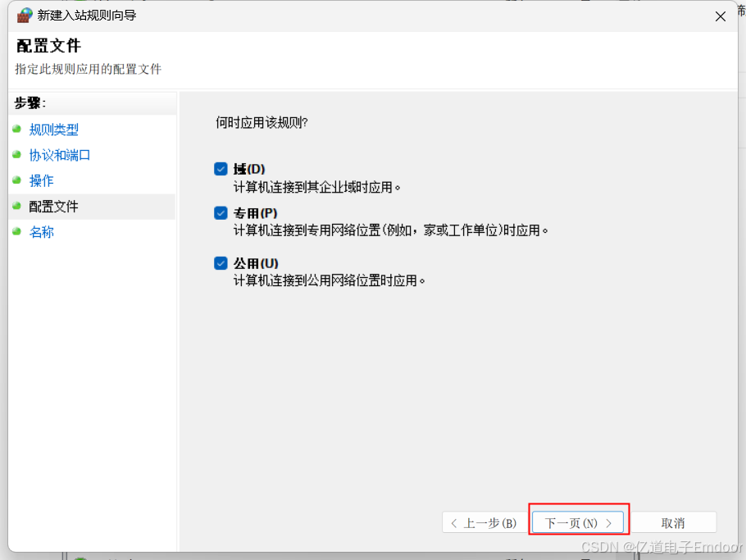Click the right chevron on 下一页 button
Viewport: 746px width, 560px height.
[608, 521]
